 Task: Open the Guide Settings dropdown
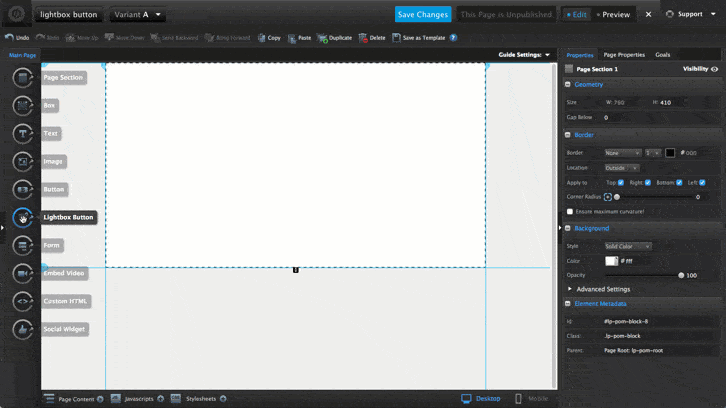point(524,55)
